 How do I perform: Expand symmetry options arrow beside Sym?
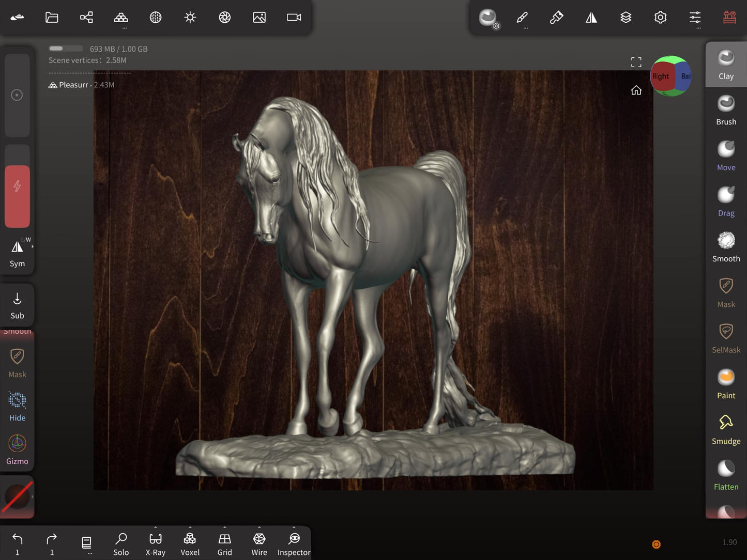pyautogui.click(x=33, y=247)
